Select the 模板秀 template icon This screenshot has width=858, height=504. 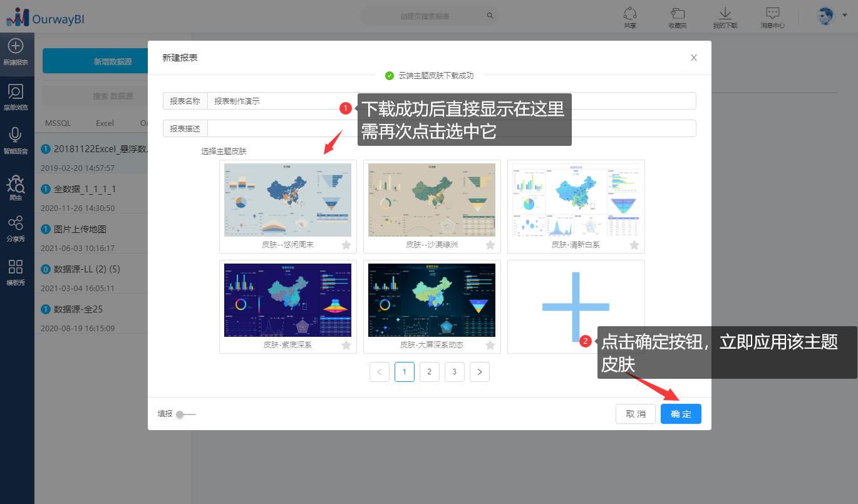[17, 270]
